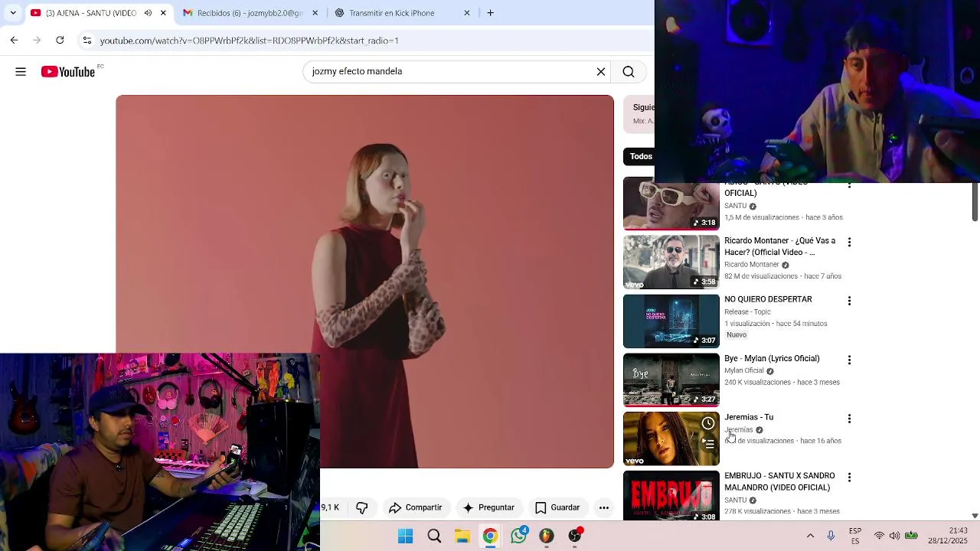
Task: Open File Explorer from taskbar
Action: tap(462, 536)
